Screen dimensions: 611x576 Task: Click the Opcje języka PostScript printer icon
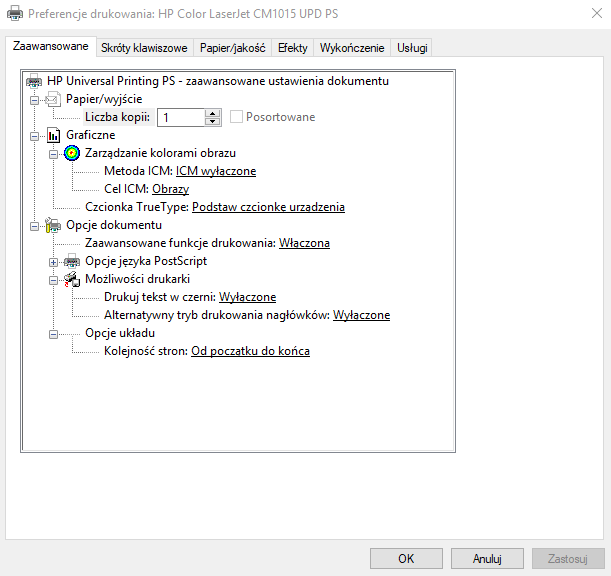tap(72, 261)
